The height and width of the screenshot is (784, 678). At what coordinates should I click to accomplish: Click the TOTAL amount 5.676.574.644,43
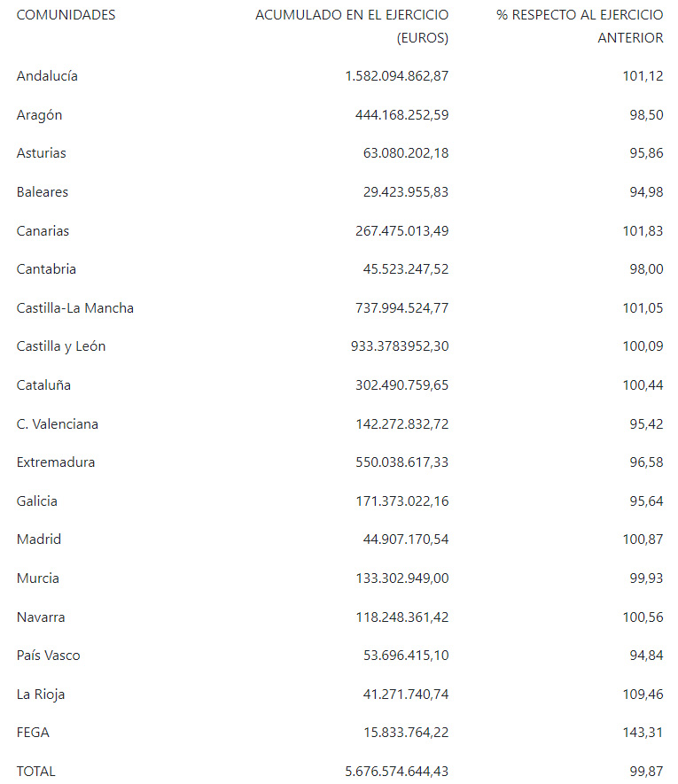point(396,772)
